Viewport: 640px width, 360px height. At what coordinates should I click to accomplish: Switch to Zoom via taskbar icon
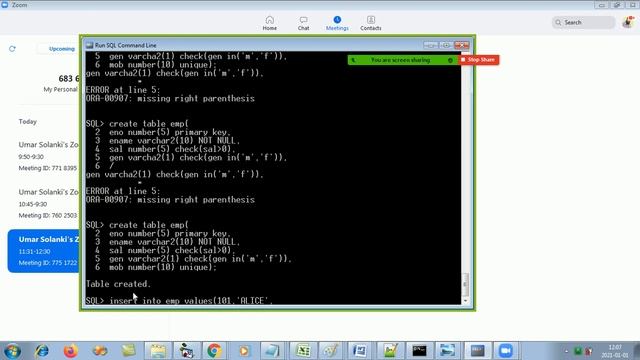pyautogui.click(x=505, y=351)
